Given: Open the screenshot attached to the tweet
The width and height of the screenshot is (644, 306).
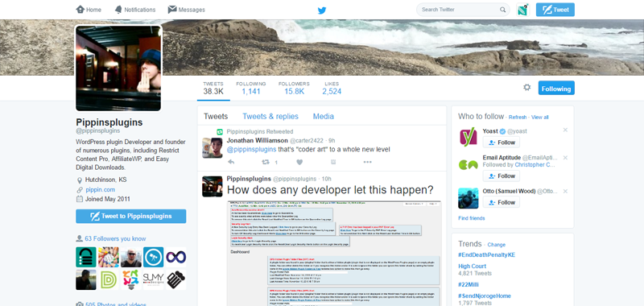Looking at the screenshot, I should (x=334, y=254).
